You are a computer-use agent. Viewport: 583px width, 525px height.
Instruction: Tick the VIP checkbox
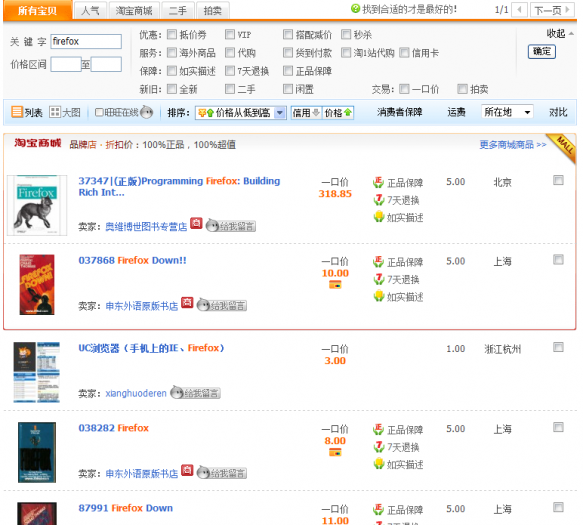(x=230, y=35)
